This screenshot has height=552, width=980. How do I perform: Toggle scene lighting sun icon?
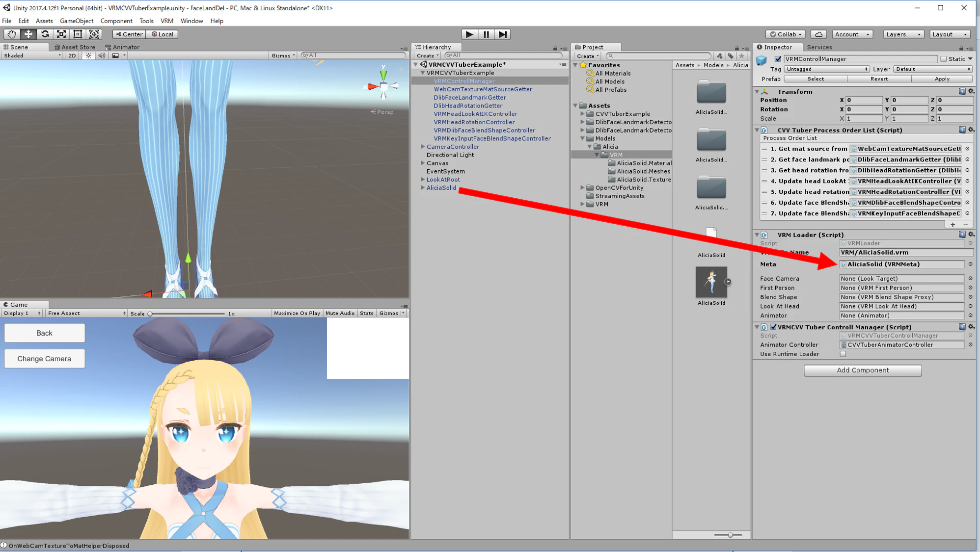click(88, 55)
